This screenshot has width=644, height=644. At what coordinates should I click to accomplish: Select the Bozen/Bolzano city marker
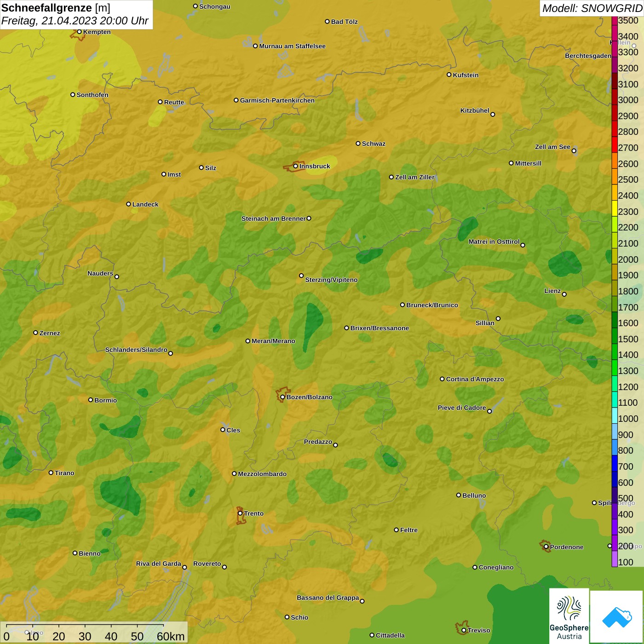click(x=282, y=397)
